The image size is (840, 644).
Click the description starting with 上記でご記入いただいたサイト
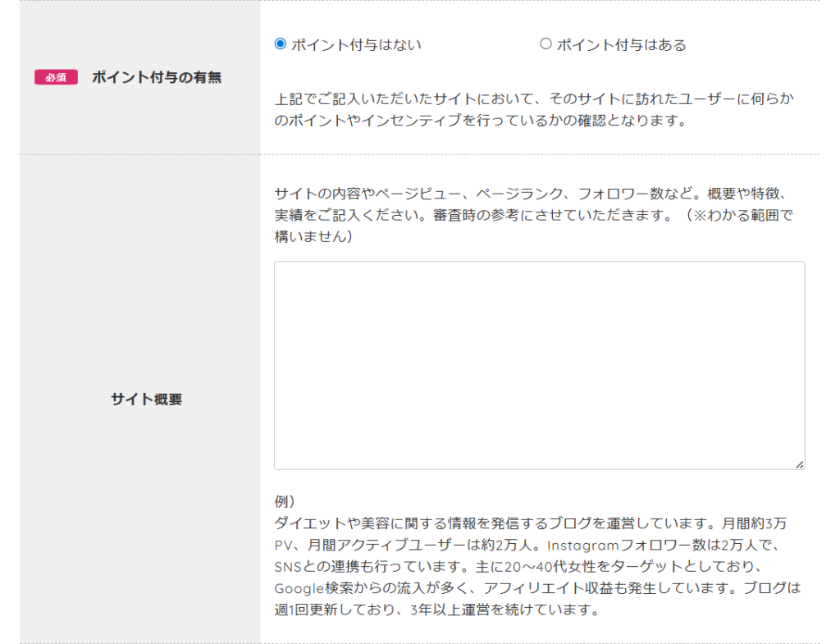(x=535, y=99)
